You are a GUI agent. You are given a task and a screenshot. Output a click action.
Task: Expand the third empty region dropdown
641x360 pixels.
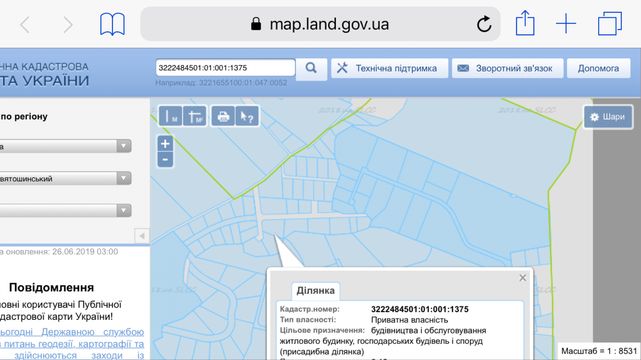click(65, 211)
